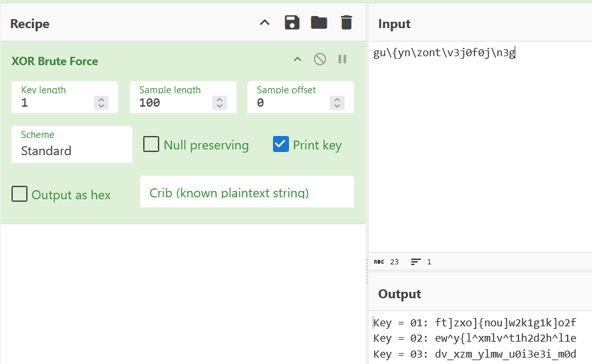Enable the Null preserving checkbox
Image resolution: width=592 pixels, height=364 pixels.
click(x=152, y=144)
